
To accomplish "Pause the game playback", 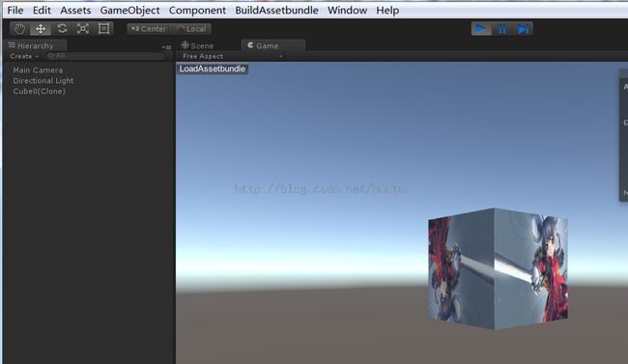I will coord(502,29).
